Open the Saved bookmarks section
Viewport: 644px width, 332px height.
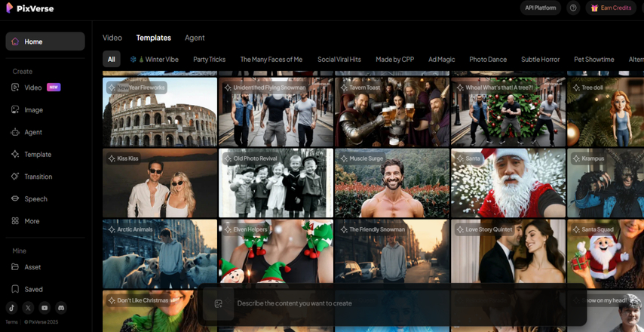point(32,289)
